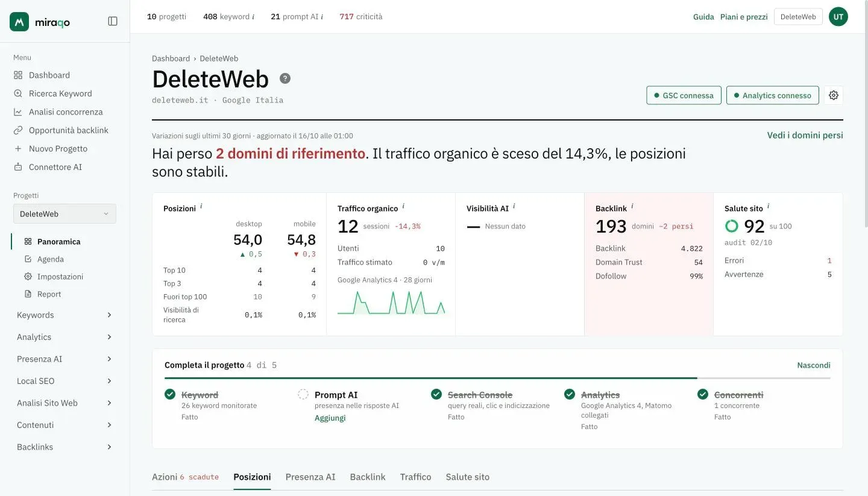Click the GSC connessa button
Viewport: 868px width, 496px height.
click(x=684, y=95)
